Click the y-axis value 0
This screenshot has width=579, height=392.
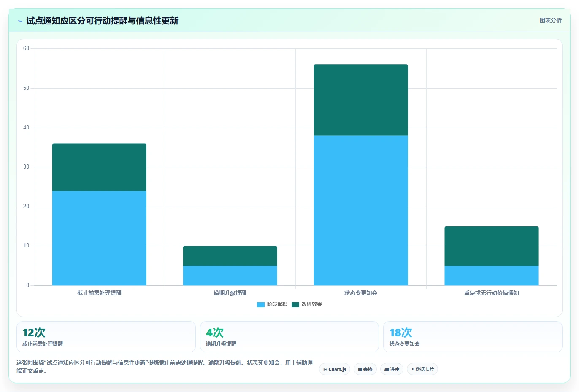pos(28,285)
